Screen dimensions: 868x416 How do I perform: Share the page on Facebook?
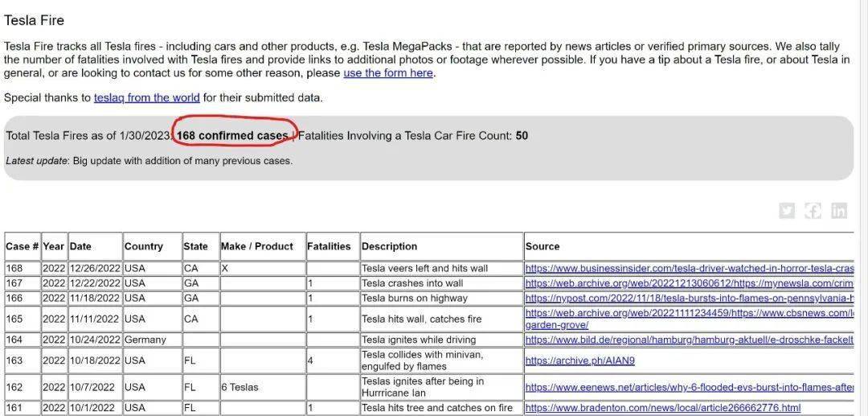(x=813, y=211)
